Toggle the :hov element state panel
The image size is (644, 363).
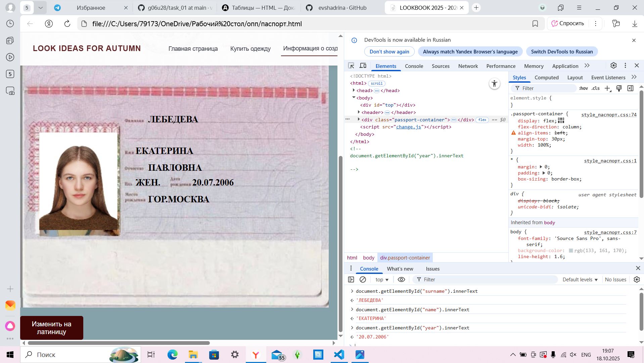pyautogui.click(x=583, y=88)
